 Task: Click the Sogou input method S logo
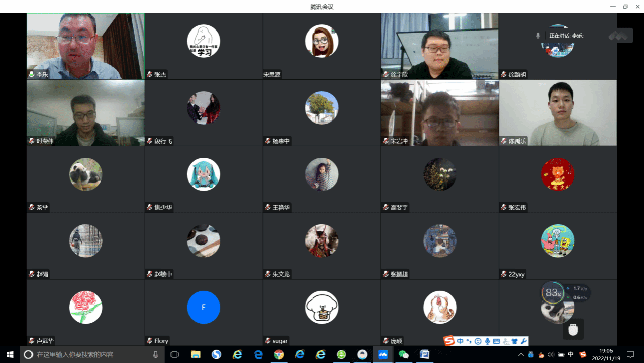tap(449, 341)
